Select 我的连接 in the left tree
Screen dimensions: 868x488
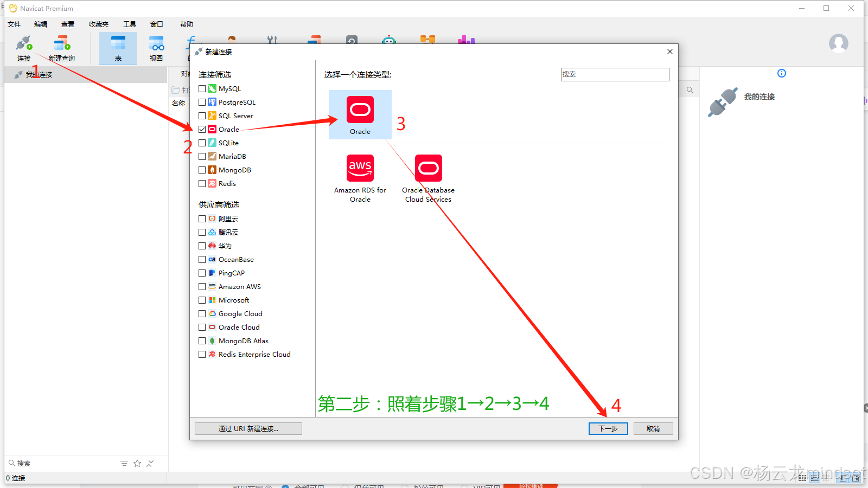click(86, 75)
